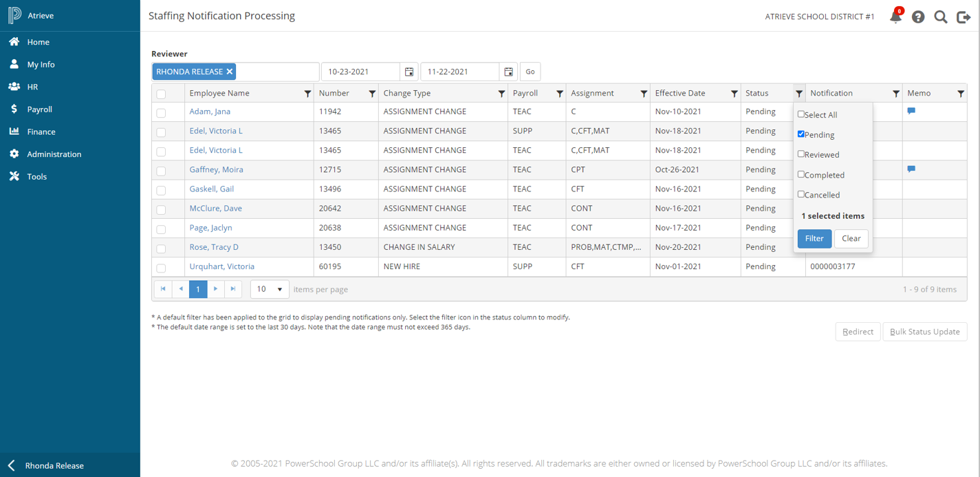This screenshot has height=477, width=980.
Task: Click the search magnifier icon
Action: point(941,17)
